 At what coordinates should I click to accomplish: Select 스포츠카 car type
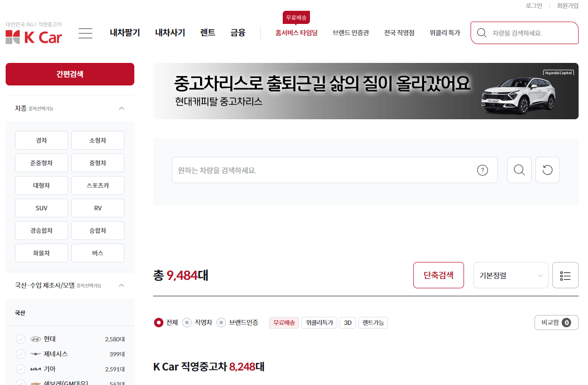click(98, 185)
